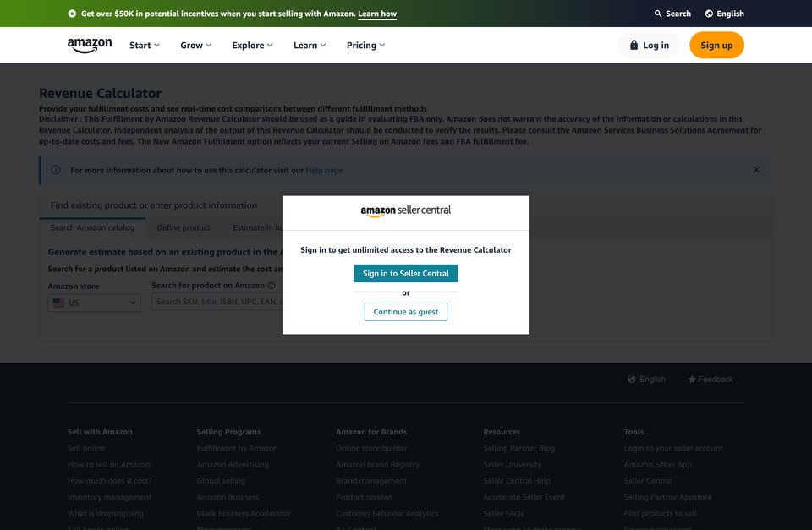Open Black Business Accelerator footer link
Viewport: 812px width, 530px height.
(x=244, y=513)
